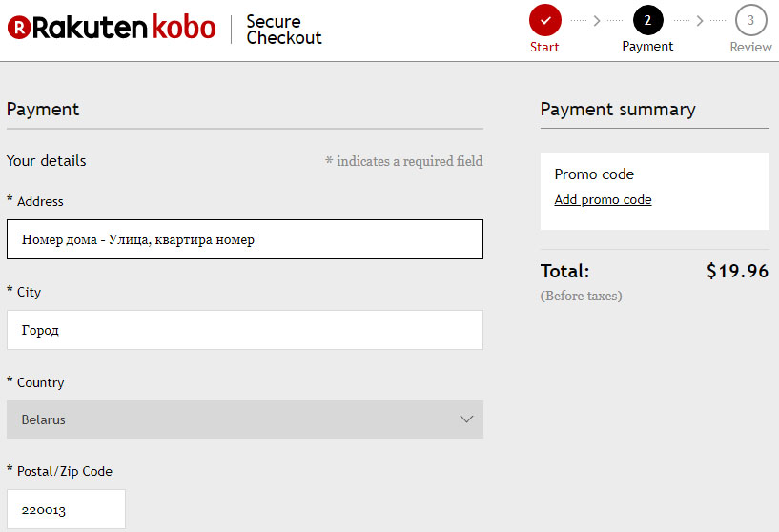Click the chevron arrow in Country field
Screen dimensions: 779x532
pyautogui.click(x=466, y=419)
